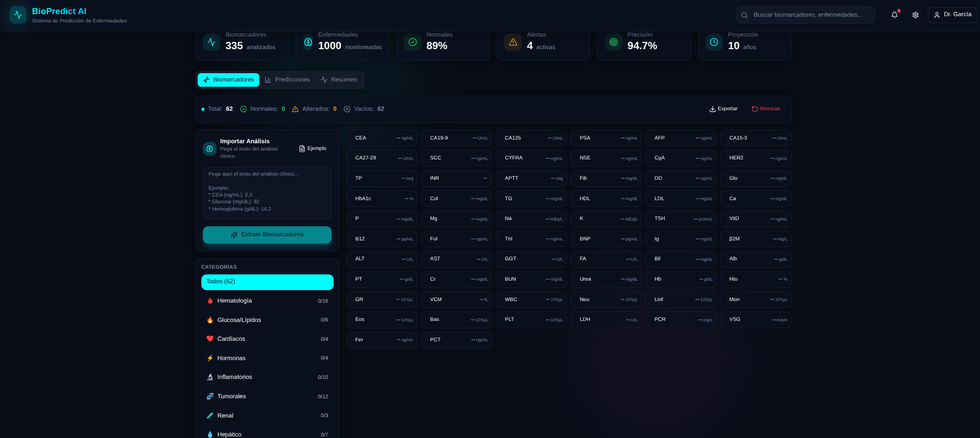The width and height of the screenshot is (980, 438).
Task: Switch to the Biomarcadores tab
Action: 229,80
